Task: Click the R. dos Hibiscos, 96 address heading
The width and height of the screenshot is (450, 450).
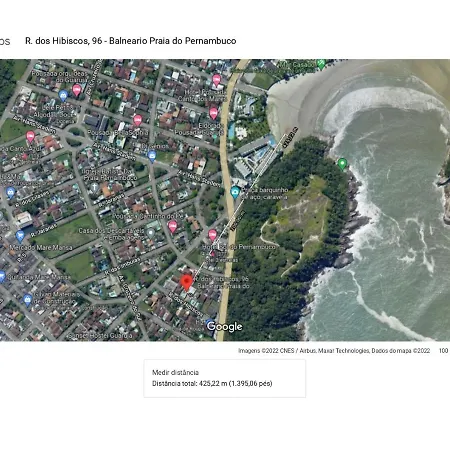Action: point(131,41)
